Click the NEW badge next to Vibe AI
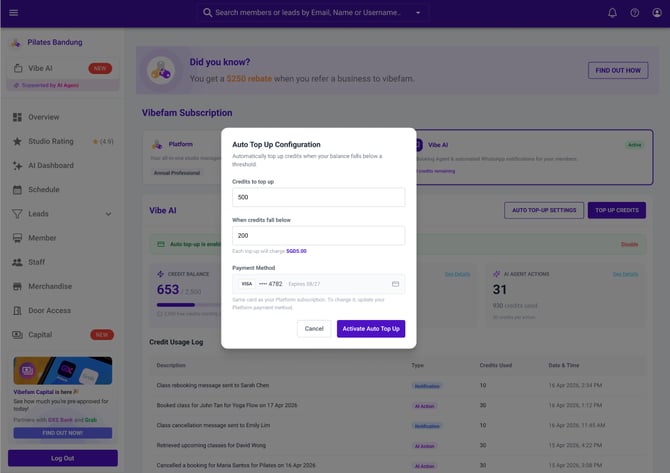The image size is (670, 473). [x=100, y=68]
